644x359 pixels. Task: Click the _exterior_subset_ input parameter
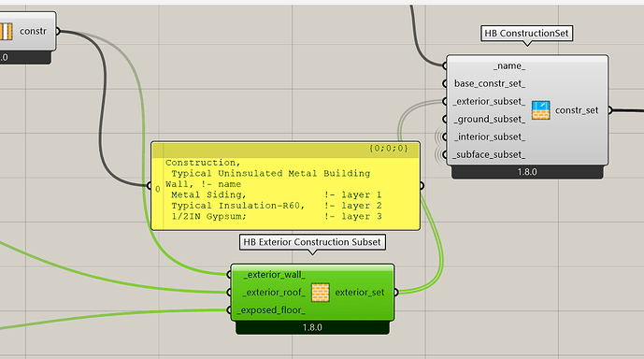tap(490, 101)
